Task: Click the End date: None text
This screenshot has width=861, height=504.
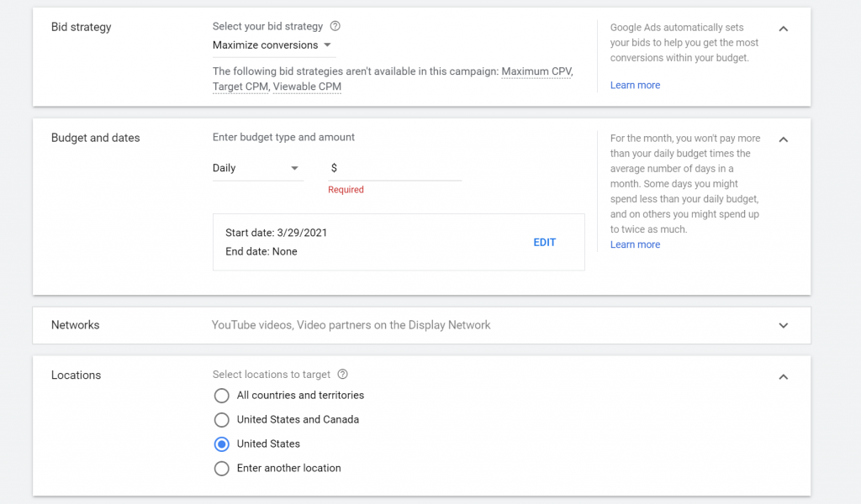Action: click(x=261, y=251)
